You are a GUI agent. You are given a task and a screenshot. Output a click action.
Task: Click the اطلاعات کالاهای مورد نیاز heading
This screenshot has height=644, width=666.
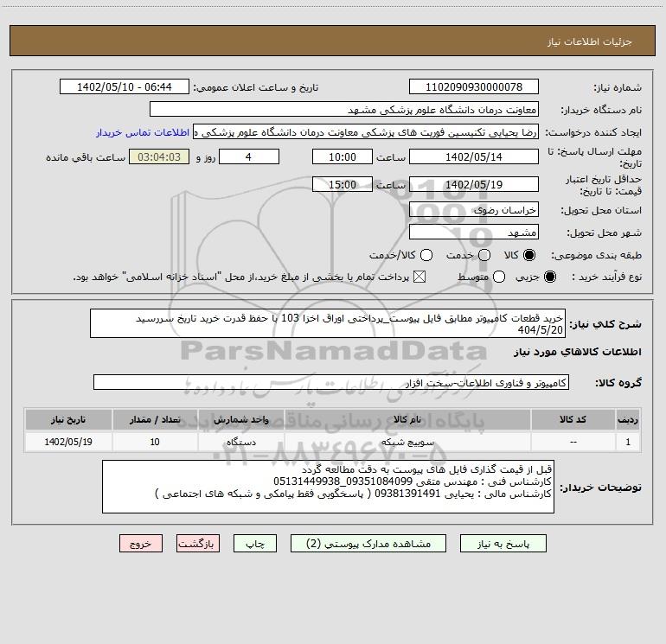tap(577, 352)
